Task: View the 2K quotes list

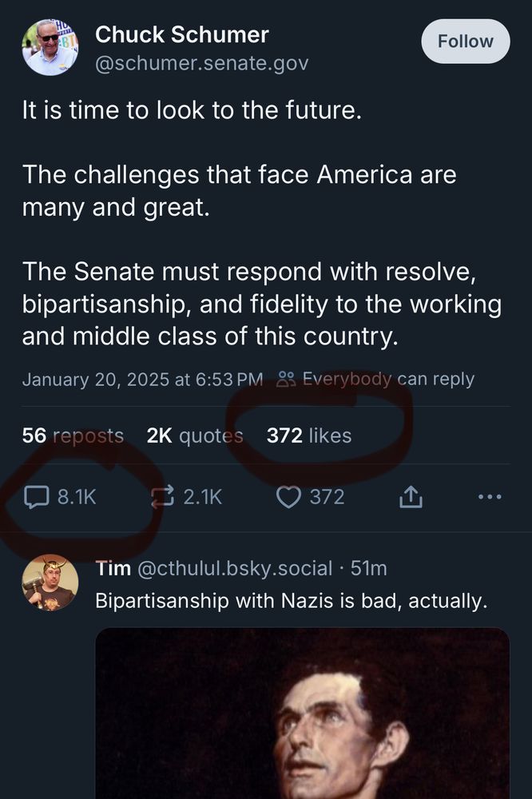Action: [195, 435]
